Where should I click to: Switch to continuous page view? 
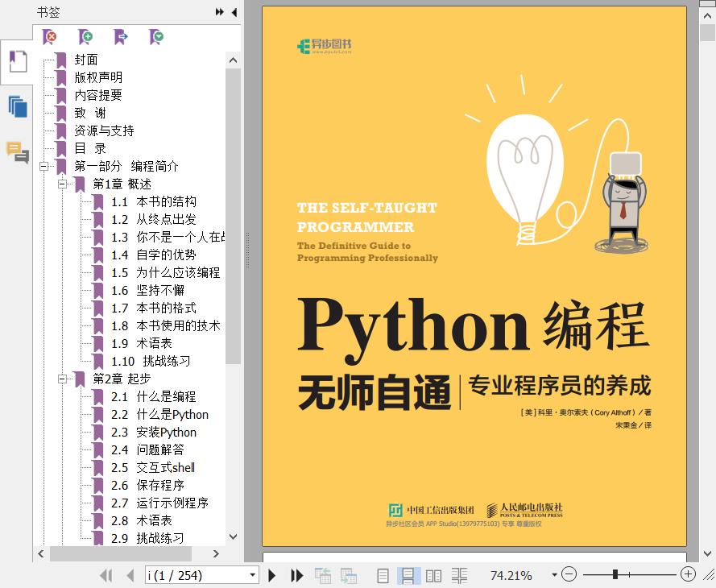pos(408,576)
